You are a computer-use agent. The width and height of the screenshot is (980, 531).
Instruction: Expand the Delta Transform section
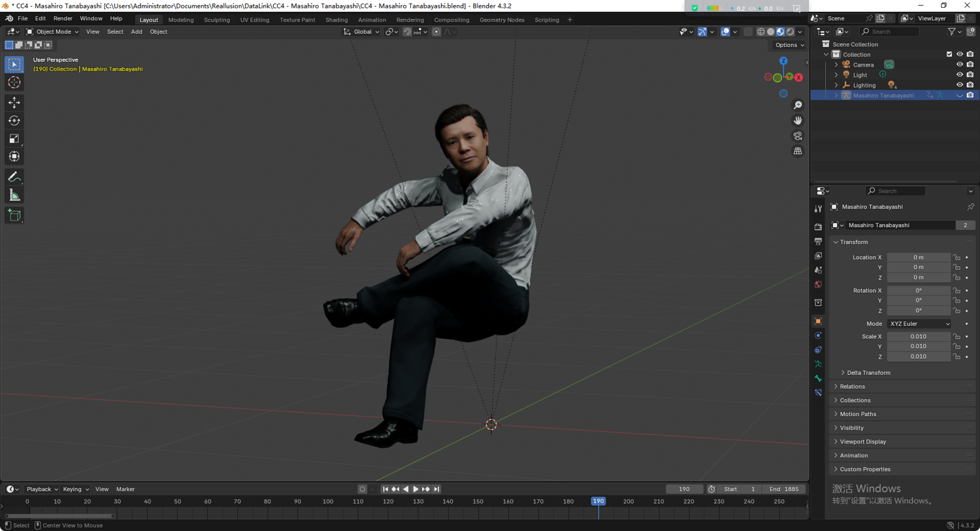click(868, 373)
